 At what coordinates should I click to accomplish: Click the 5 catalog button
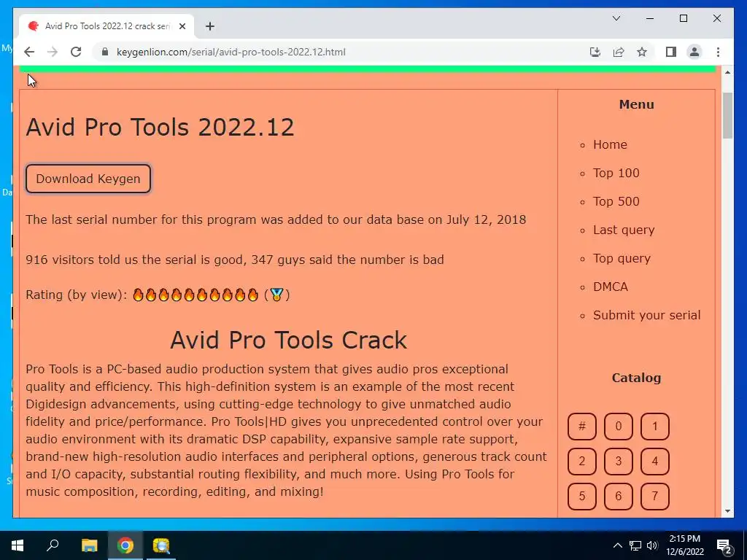tap(581, 496)
